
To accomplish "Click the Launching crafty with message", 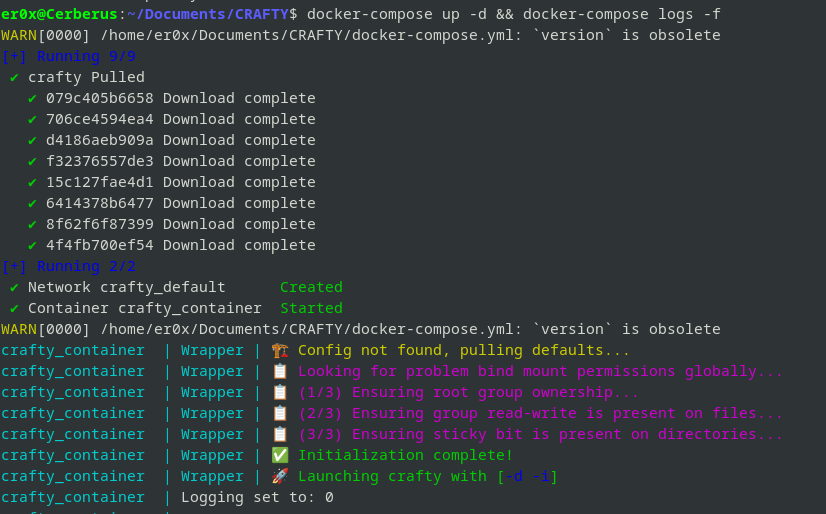I will tap(392, 476).
